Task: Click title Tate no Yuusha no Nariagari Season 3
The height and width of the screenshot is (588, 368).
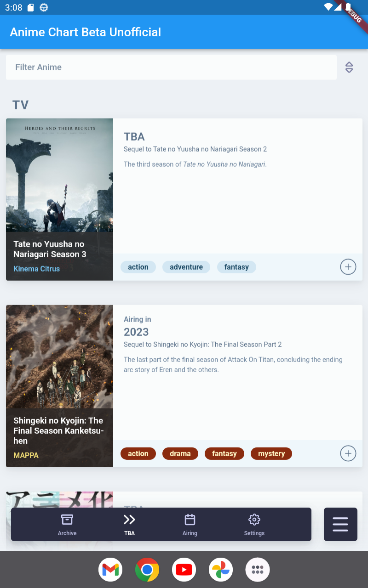Action: 50,249
